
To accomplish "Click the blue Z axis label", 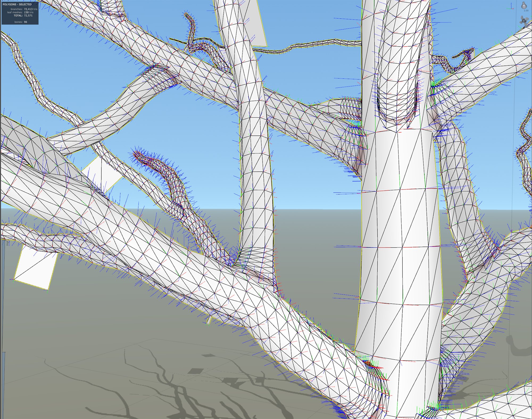I will point(511,4).
